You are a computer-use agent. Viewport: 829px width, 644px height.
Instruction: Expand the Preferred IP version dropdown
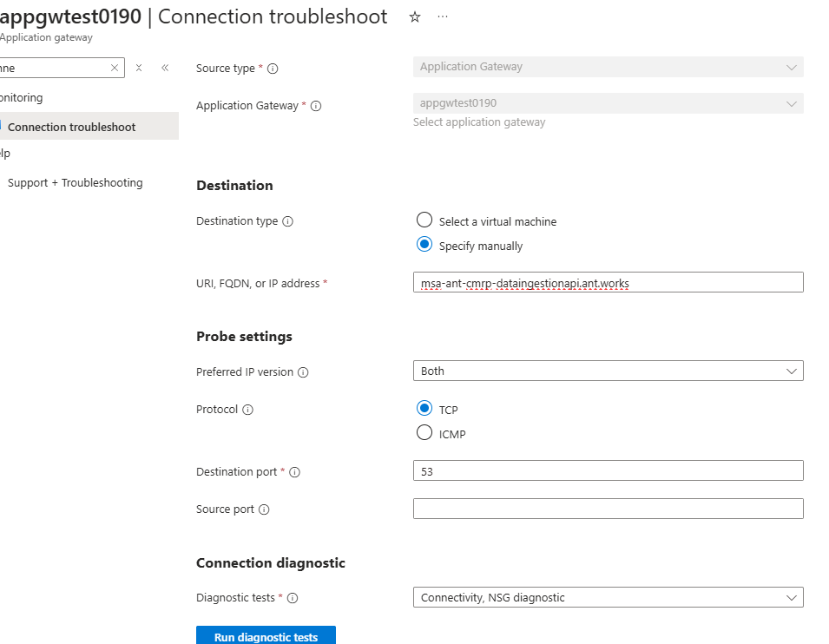pyautogui.click(x=608, y=371)
